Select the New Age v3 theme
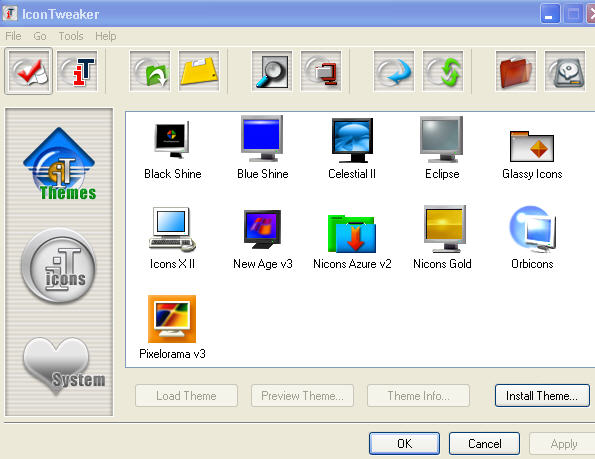 263,240
